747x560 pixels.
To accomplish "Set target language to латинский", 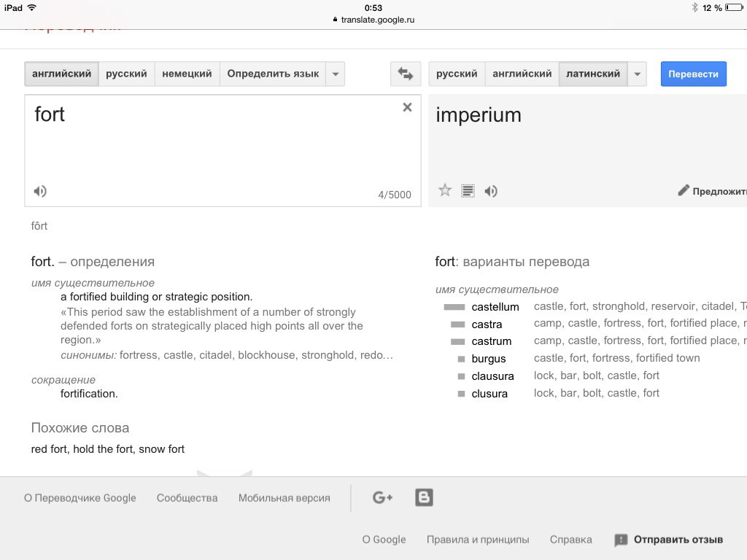I will click(593, 74).
